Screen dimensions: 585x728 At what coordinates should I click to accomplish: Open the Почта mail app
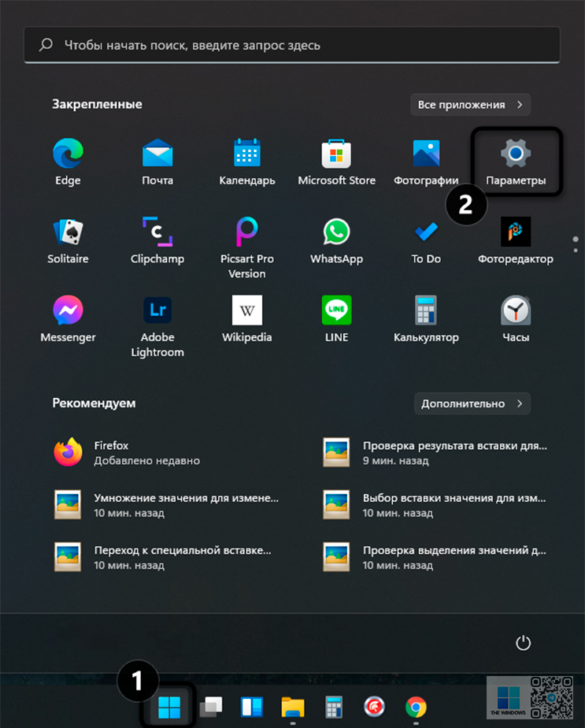[x=157, y=162]
